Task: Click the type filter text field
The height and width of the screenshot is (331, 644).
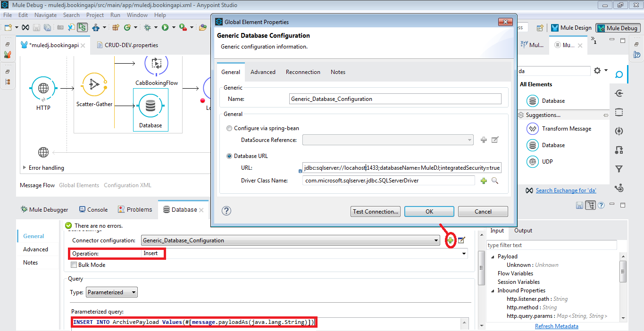Action: point(551,245)
